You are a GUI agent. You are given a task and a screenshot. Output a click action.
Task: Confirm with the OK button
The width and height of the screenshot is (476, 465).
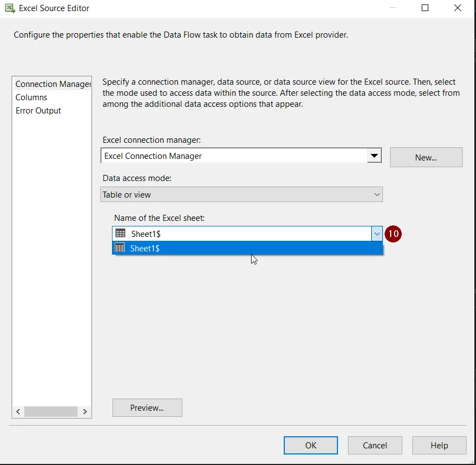[310, 445]
